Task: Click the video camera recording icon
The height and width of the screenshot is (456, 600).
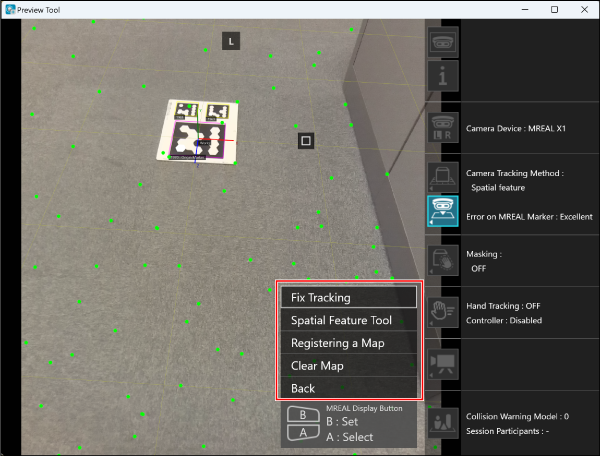Action: coord(443,364)
